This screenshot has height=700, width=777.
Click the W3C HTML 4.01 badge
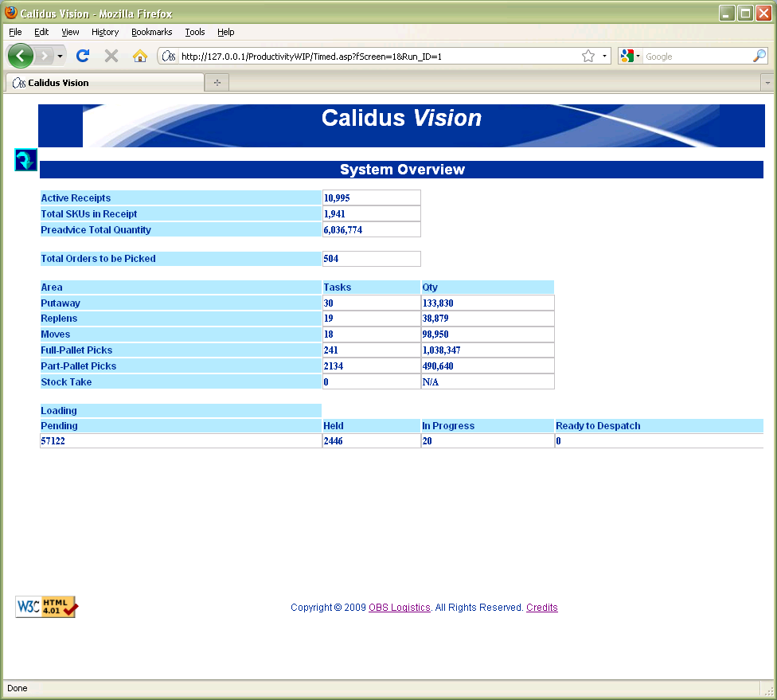[x=47, y=607]
